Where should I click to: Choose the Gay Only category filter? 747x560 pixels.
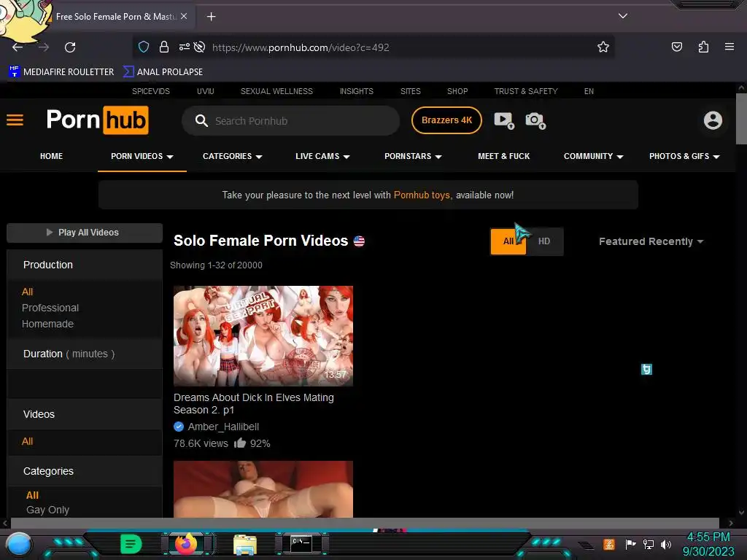coord(47,510)
